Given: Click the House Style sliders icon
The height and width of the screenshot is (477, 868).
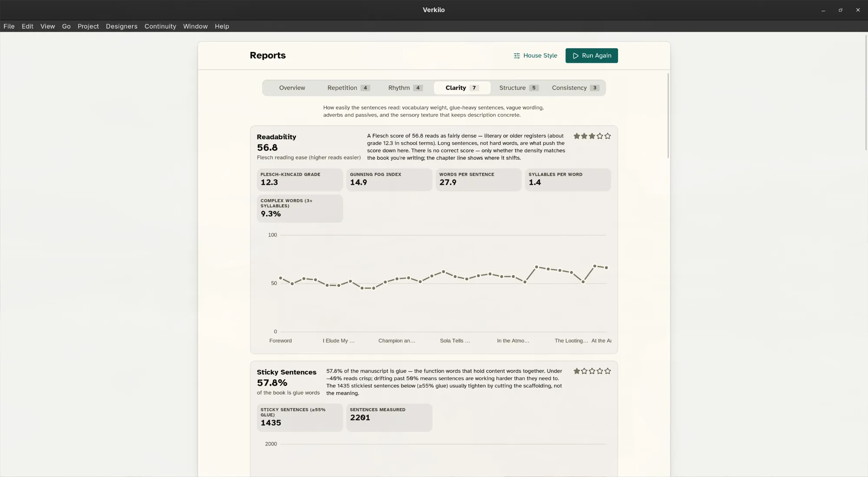Looking at the screenshot, I should (516, 56).
